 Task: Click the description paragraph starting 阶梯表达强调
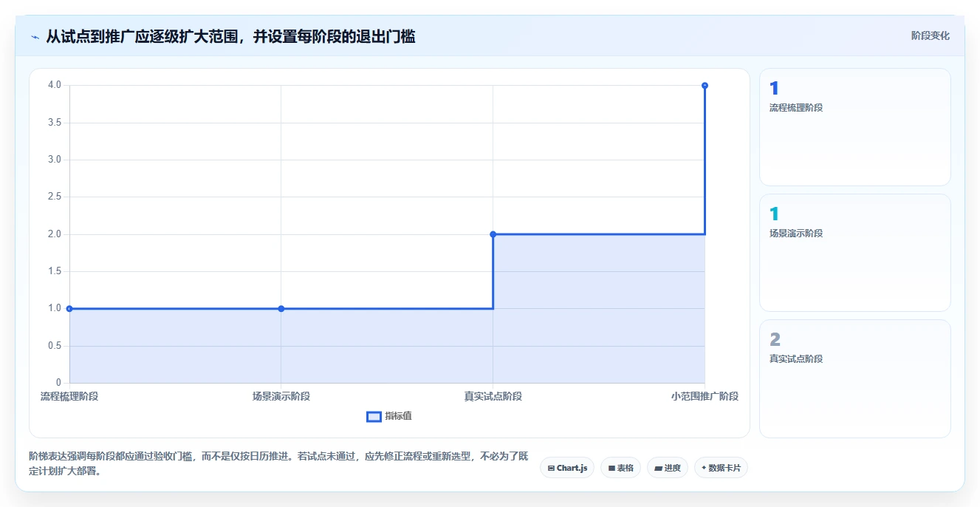coord(278,463)
